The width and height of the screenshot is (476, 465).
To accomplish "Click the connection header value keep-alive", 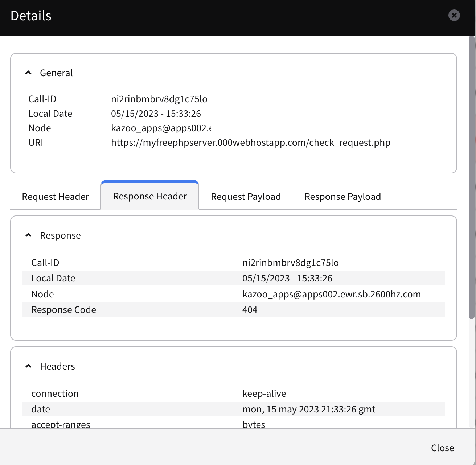I will pos(264,394).
